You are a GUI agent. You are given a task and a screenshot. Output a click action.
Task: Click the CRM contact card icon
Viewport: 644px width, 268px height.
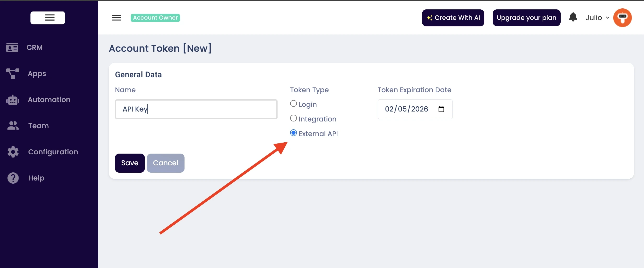tap(12, 48)
